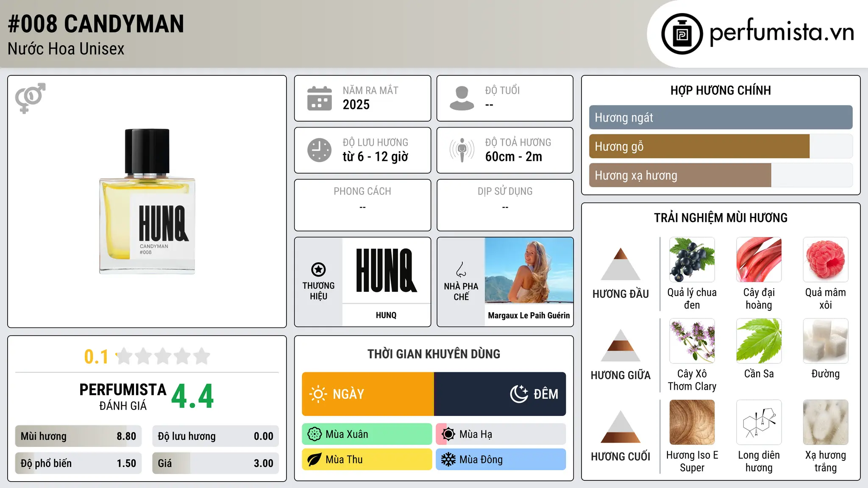
Task: Click the Margaux Le Paih Guérin name caption
Action: tap(529, 315)
